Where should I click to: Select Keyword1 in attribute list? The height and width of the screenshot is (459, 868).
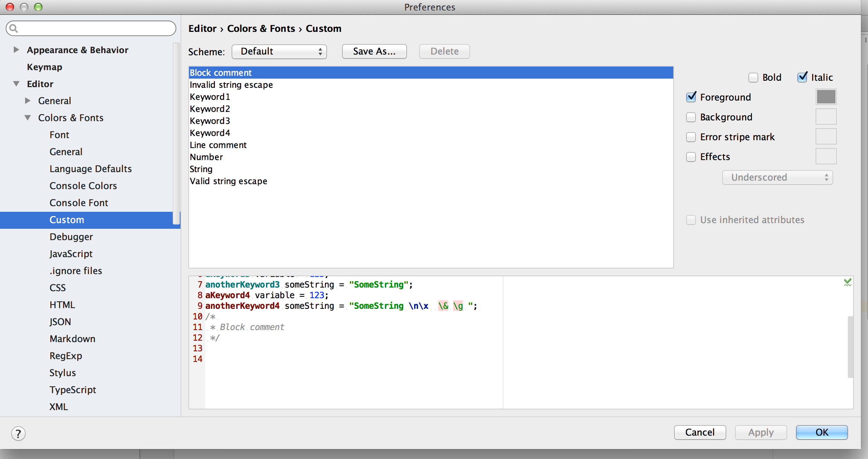[x=431, y=97]
